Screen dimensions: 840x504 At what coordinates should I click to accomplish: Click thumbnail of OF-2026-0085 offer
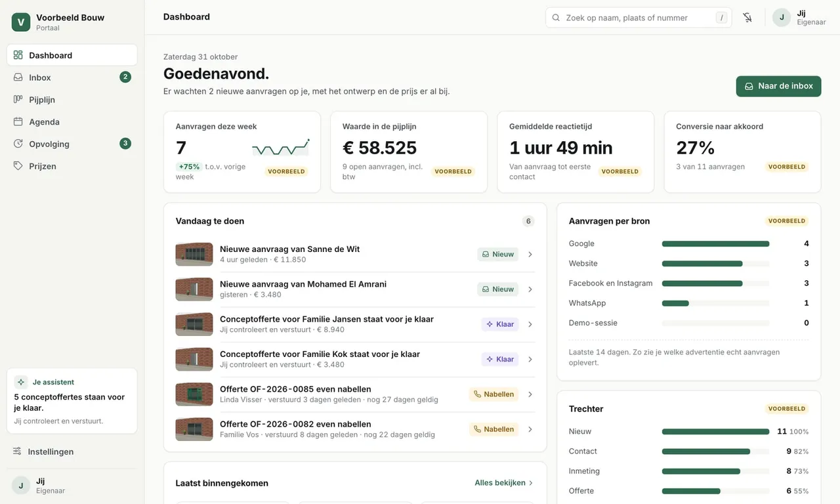pyautogui.click(x=194, y=394)
